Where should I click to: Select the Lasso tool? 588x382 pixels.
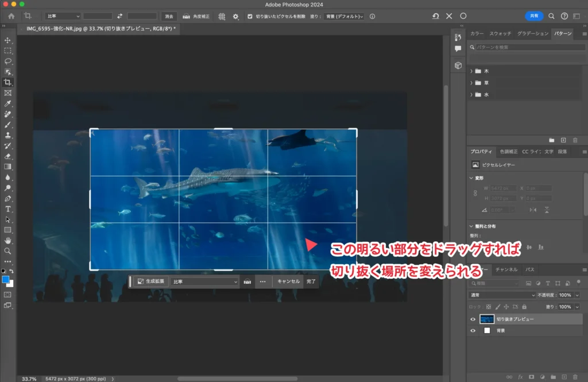[x=8, y=61]
